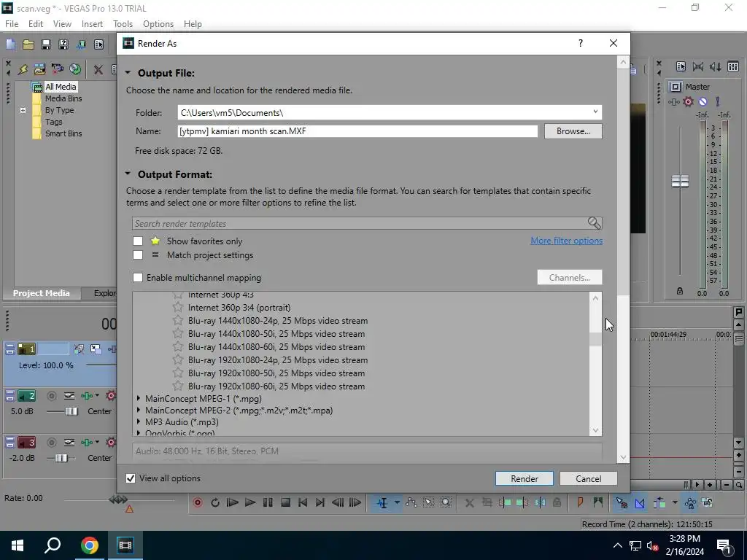The height and width of the screenshot is (560, 747).
Task: Open the View menu
Action: (62, 24)
